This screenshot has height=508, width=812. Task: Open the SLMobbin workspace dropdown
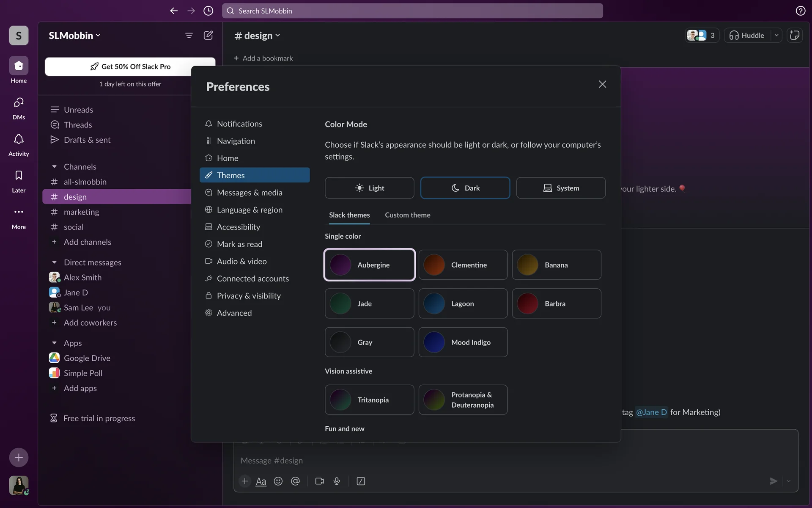pos(74,36)
